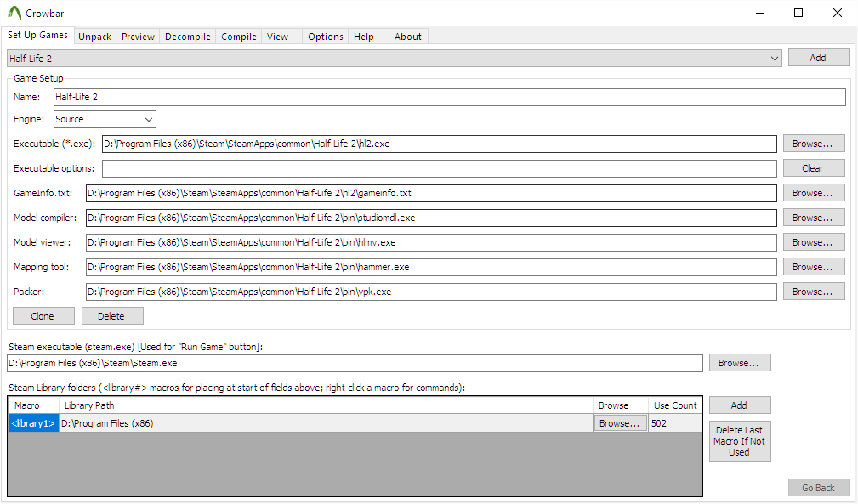Open the Decompile tab
This screenshot has height=504, width=858.
(188, 37)
